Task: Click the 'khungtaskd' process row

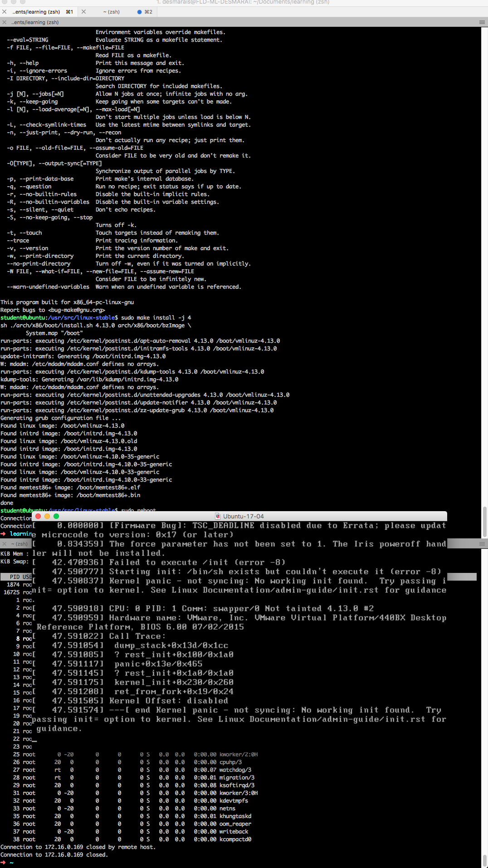Action: [x=132, y=816]
